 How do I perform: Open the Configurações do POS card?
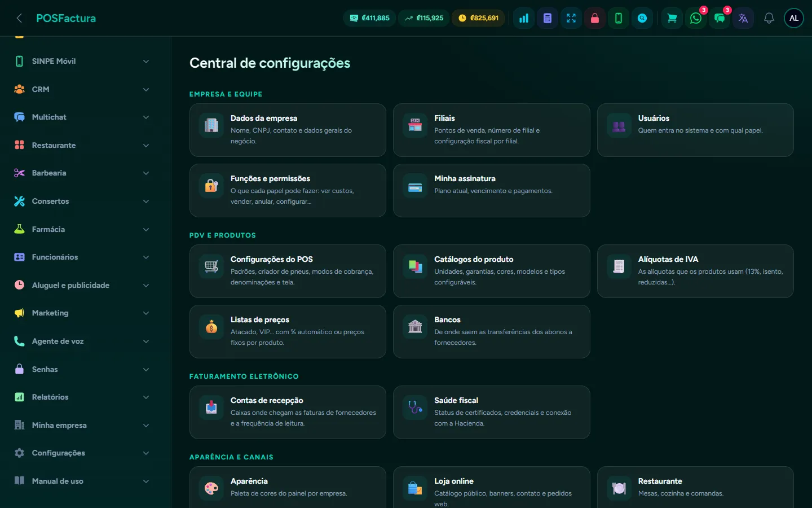[288, 271]
